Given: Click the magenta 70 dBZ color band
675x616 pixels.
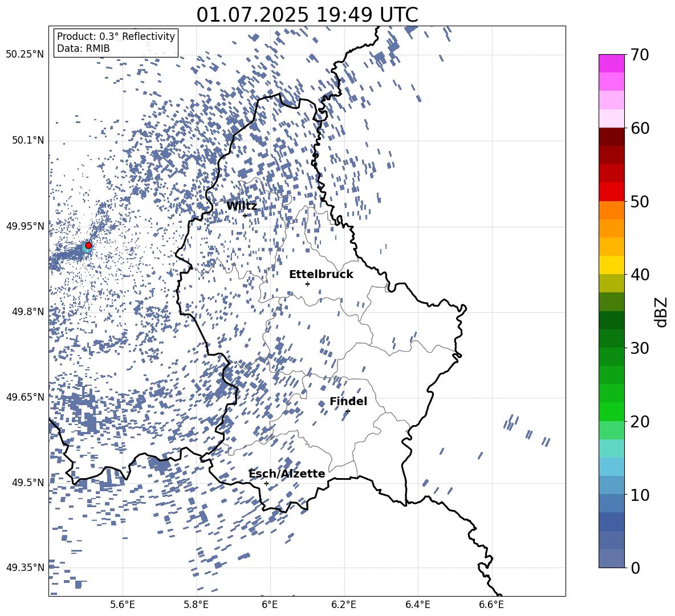Looking at the screenshot, I should point(611,63).
